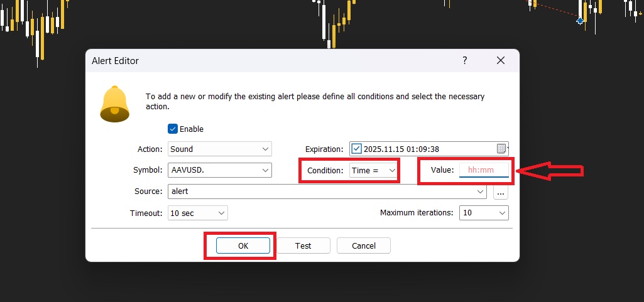This screenshot has height=302, width=644.
Task: Open help with the question mark button
Action: [465, 61]
